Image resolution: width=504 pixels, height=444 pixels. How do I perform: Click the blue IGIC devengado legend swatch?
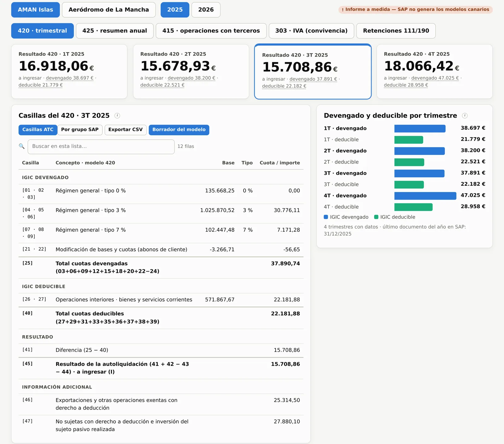(x=326, y=217)
